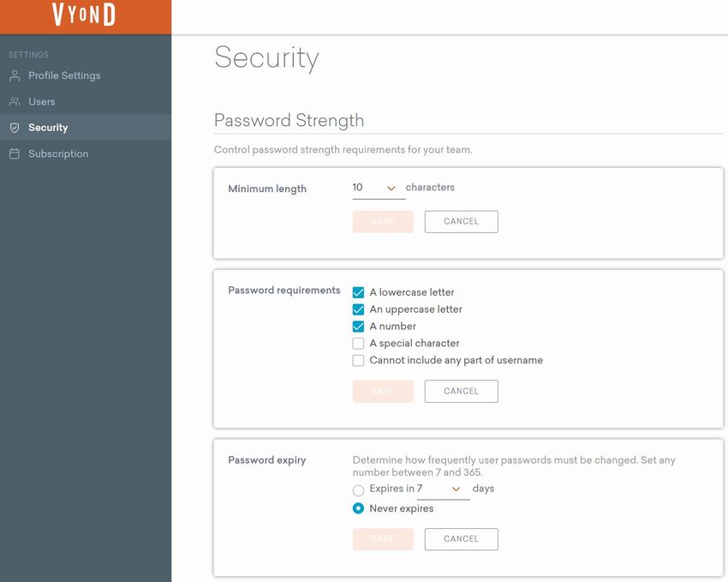Open the expiry days dropdown
This screenshot has width=728, height=582.
(444, 489)
